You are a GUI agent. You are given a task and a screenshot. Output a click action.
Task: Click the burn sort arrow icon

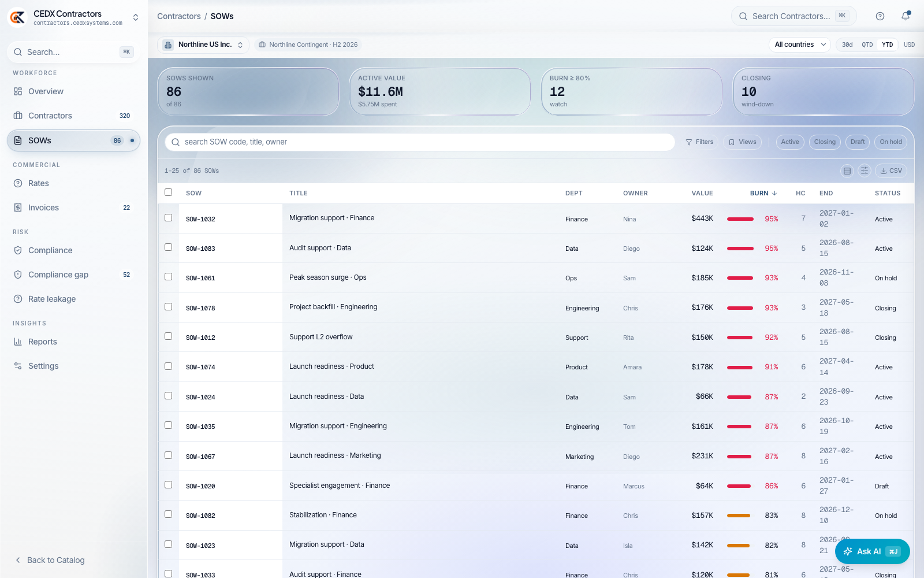click(774, 193)
